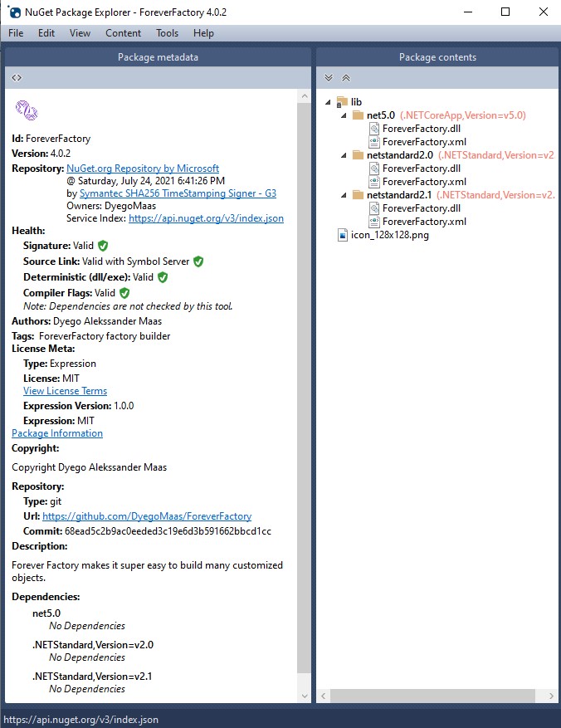Click the metadata vertical scrollbar thumb
This screenshot has width=561, height=728.
pyautogui.click(x=305, y=388)
